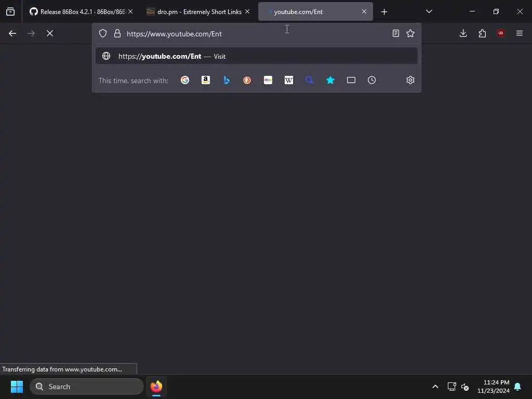
Task: Bookmark this page with star
Action: click(410, 33)
